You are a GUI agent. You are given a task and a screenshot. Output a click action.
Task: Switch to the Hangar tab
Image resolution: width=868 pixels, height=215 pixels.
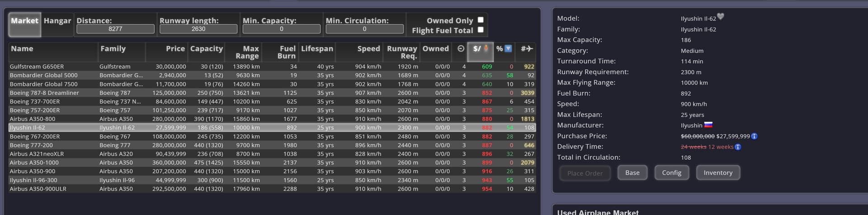click(57, 24)
